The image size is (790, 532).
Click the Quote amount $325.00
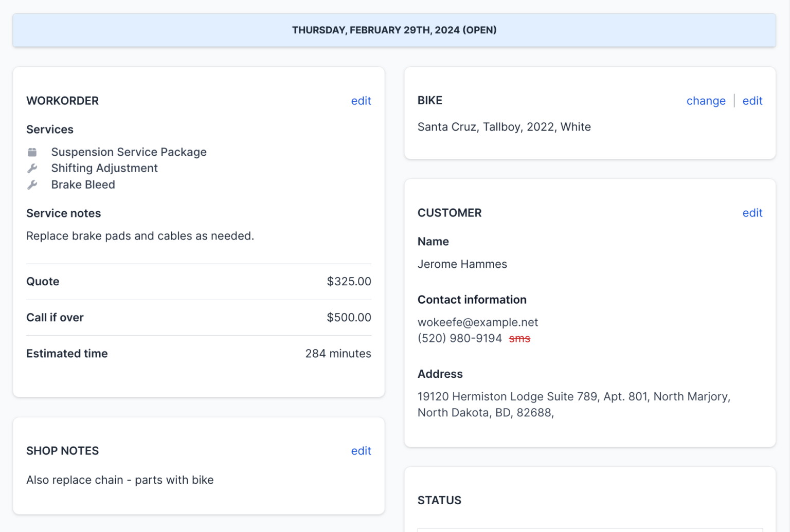tap(349, 281)
